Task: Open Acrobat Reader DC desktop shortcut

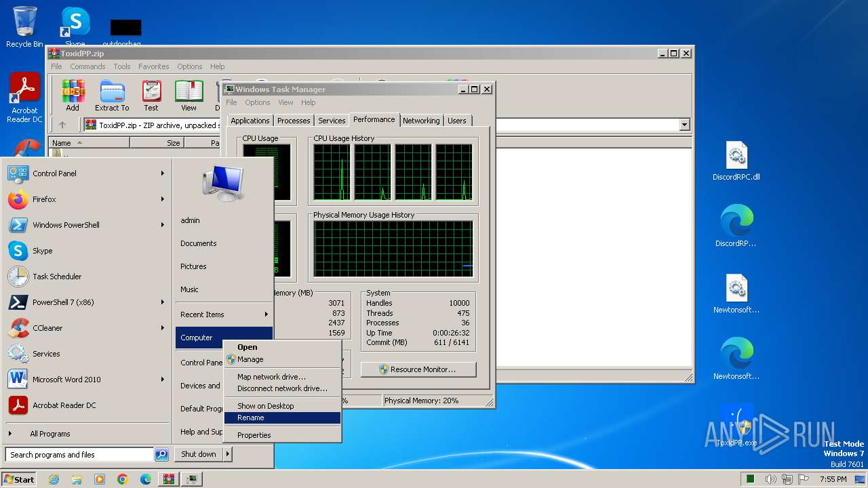Action: point(24,98)
